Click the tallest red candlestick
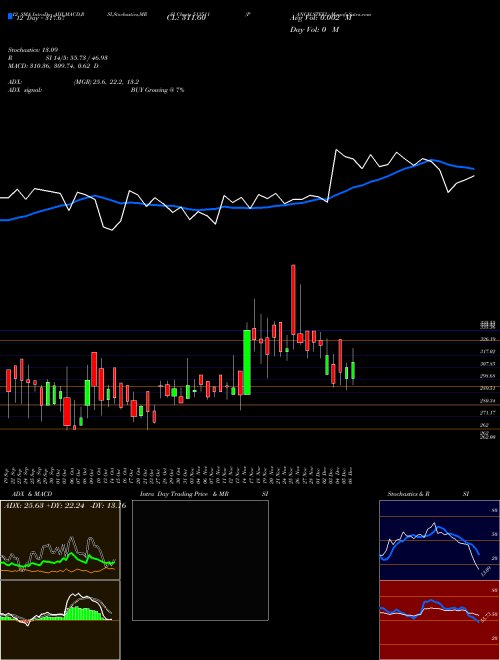Image resolution: width=500 pixels, height=660 pixels. (x=293, y=300)
